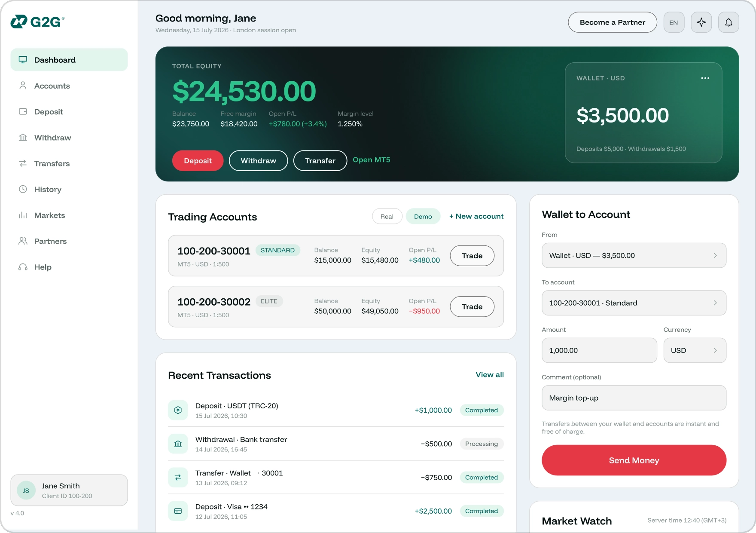Click the Markets bar chart icon
Viewport: 756px width, 533px height.
pyautogui.click(x=23, y=215)
